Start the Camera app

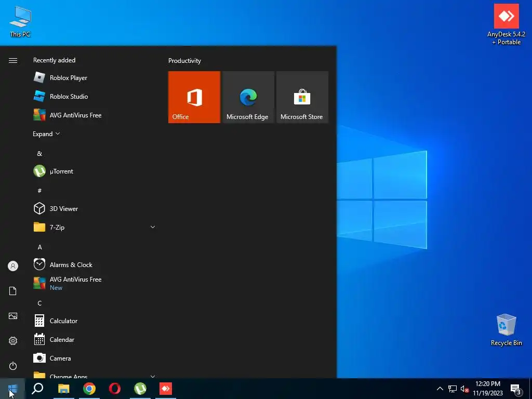[95, 358]
